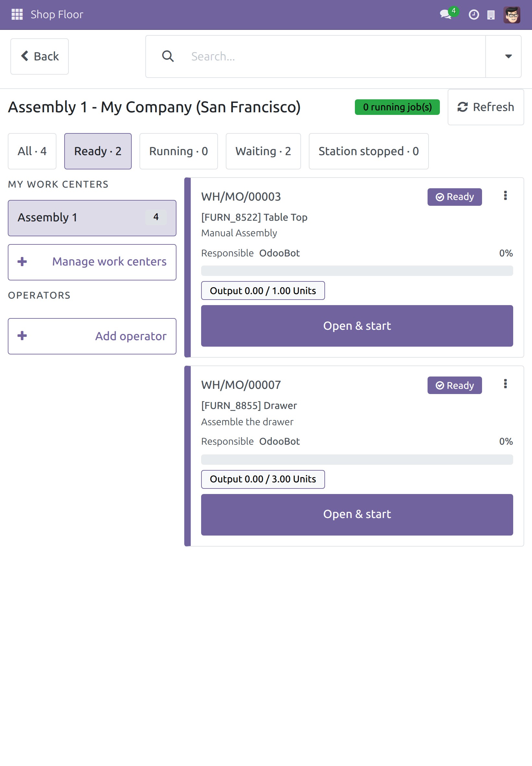The image size is (532, 766).
Task: Click the magnifier search icon
Action: (x=168, y=56)
